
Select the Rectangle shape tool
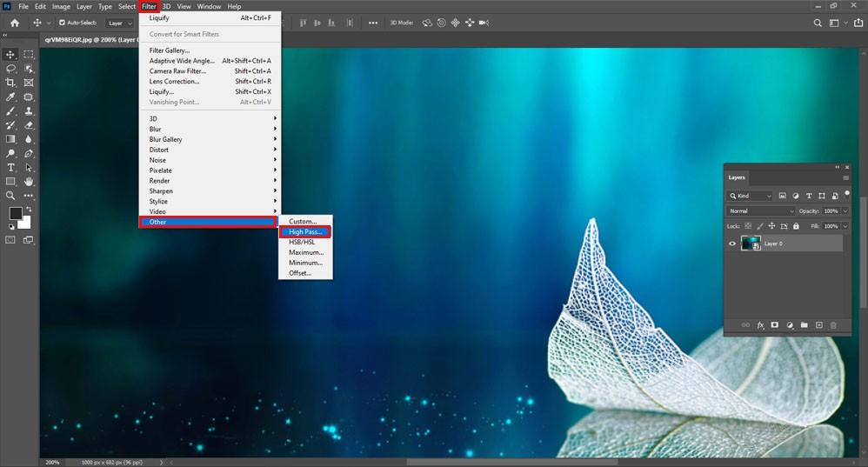pyautogui.click(x=10, y=182)
